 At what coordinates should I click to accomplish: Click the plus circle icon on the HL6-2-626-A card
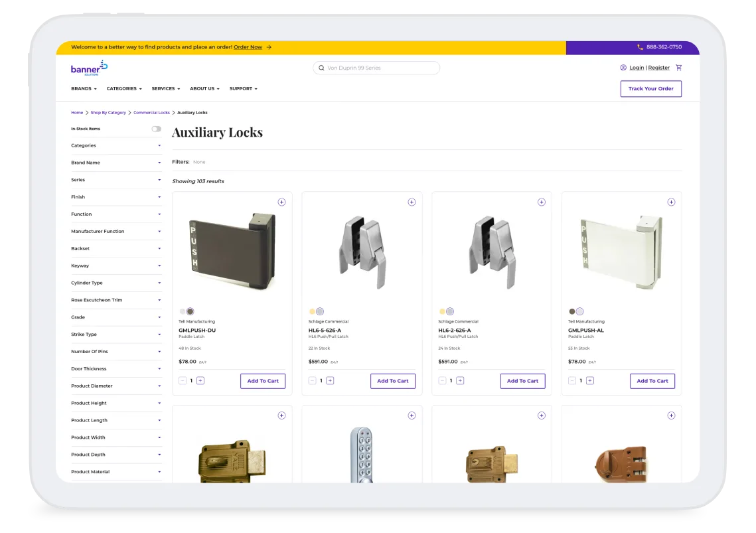coord(542,202)
